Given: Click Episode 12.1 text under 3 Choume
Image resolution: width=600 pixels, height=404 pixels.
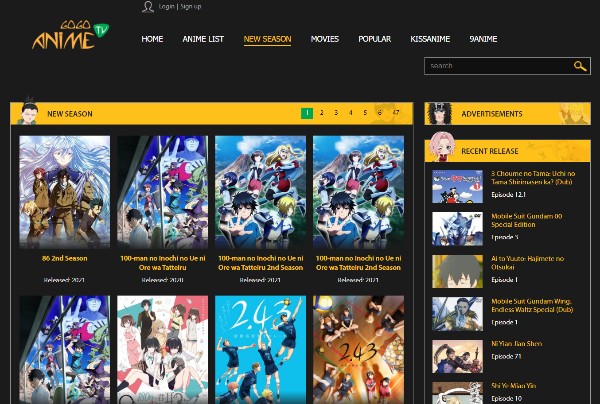Looking at the screenshot, I should [508, 195].
